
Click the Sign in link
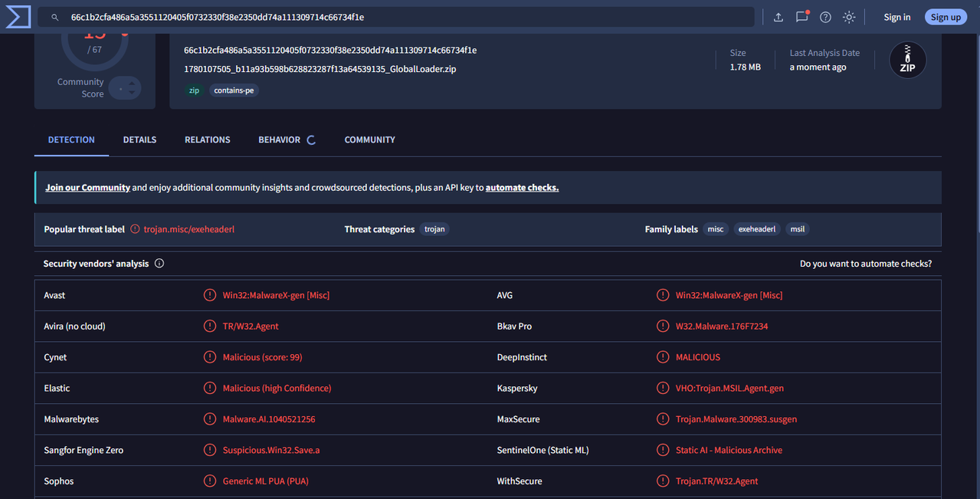click(x=897, y=17)
